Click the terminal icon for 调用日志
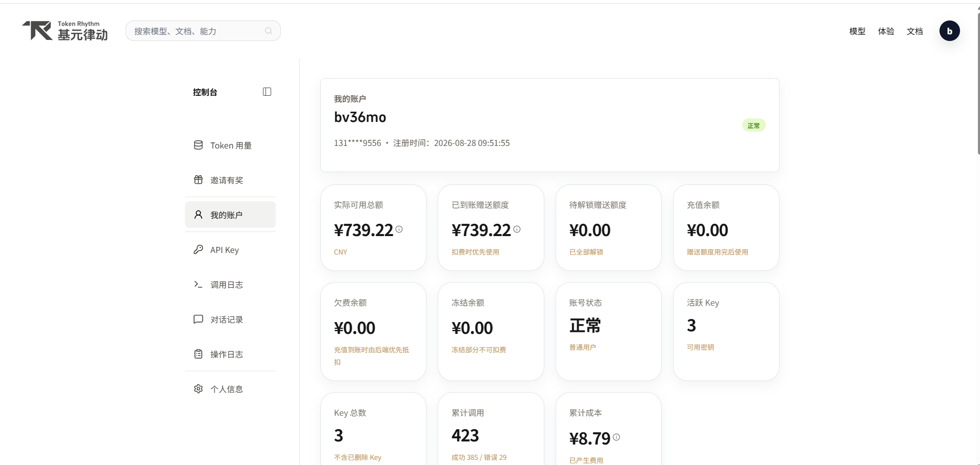980x465 pixels. [x=198, y=284]
